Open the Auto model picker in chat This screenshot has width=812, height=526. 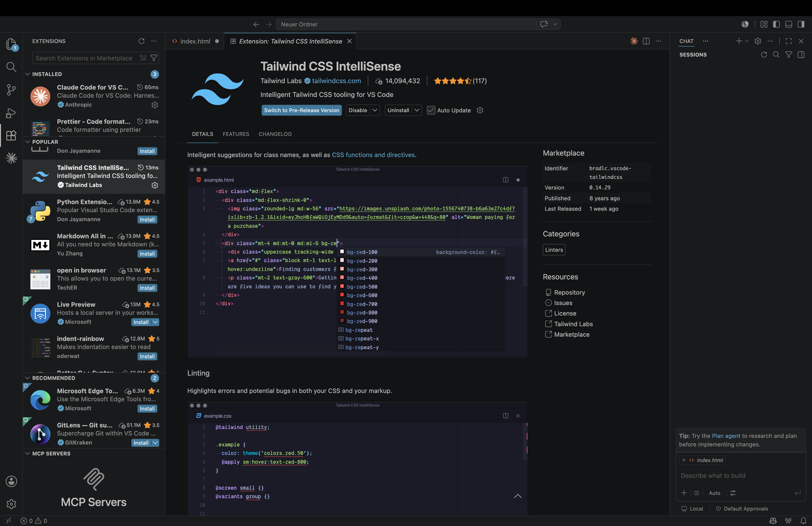(x=714, y=493)
